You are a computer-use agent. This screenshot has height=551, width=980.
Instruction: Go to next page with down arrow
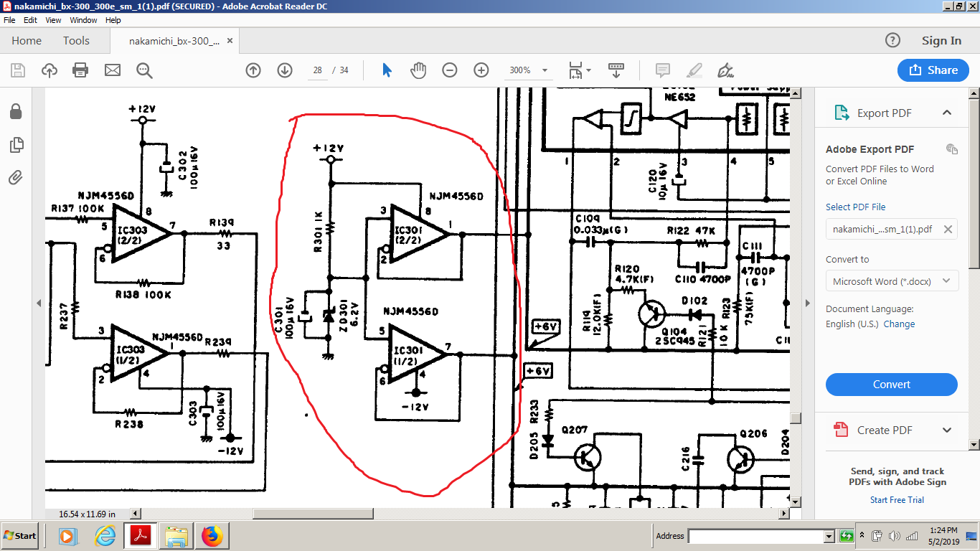[285, 70]
